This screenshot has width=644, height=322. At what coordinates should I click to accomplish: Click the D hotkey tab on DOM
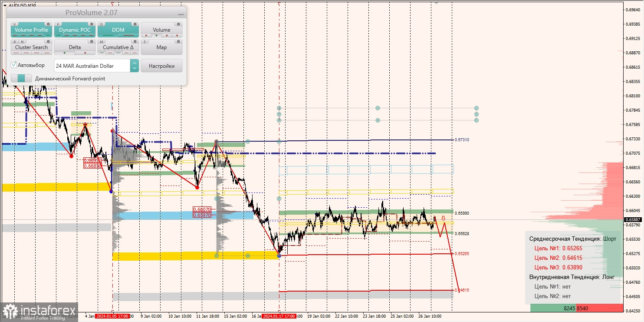click(102, 24)
